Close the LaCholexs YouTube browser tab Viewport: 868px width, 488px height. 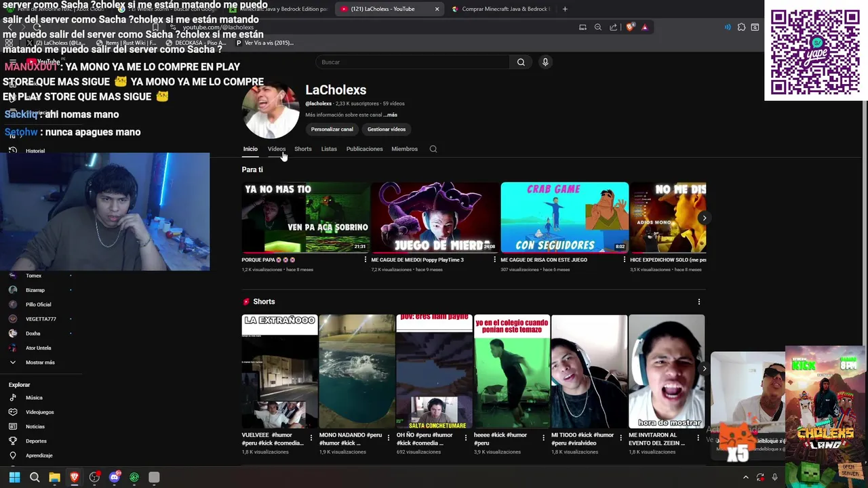pos(437,9)
